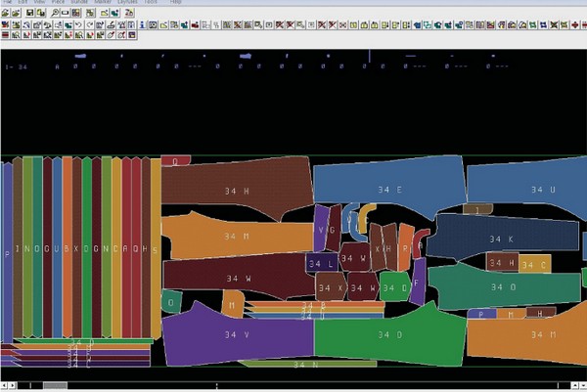
Task: Click the red horizontal-stripes icon in third toolbar row
Action: click(x=5, y=35)
